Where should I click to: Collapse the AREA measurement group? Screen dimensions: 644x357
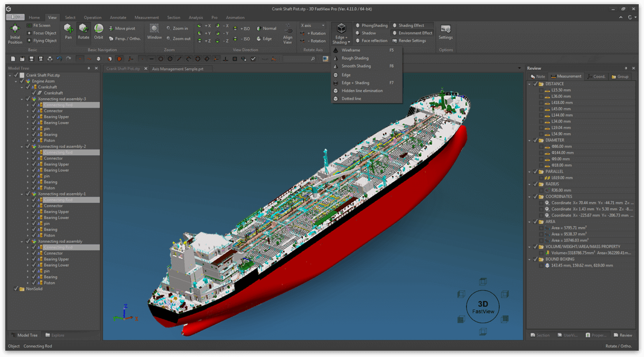pos(529,222)
